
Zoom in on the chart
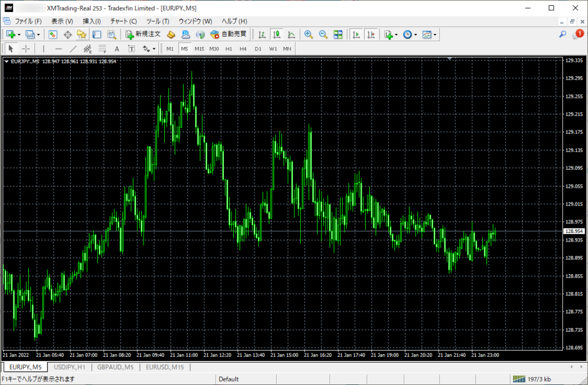click(x=308, y=34)
